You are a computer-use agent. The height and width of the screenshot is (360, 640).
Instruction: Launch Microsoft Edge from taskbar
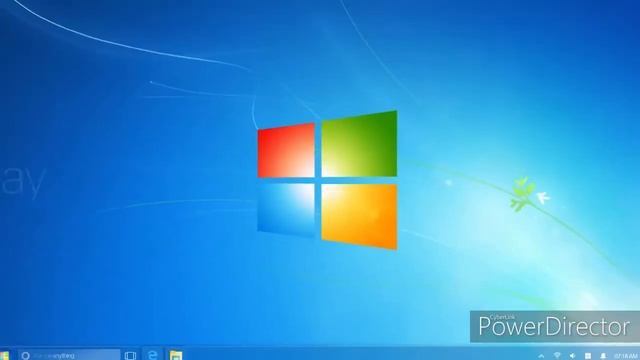[153, 355]
